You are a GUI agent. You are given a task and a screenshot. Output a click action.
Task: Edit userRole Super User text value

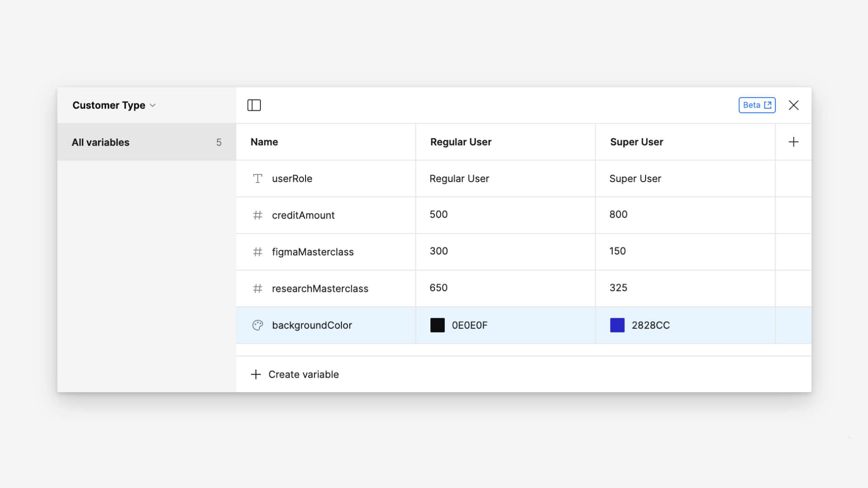point(635,178)
